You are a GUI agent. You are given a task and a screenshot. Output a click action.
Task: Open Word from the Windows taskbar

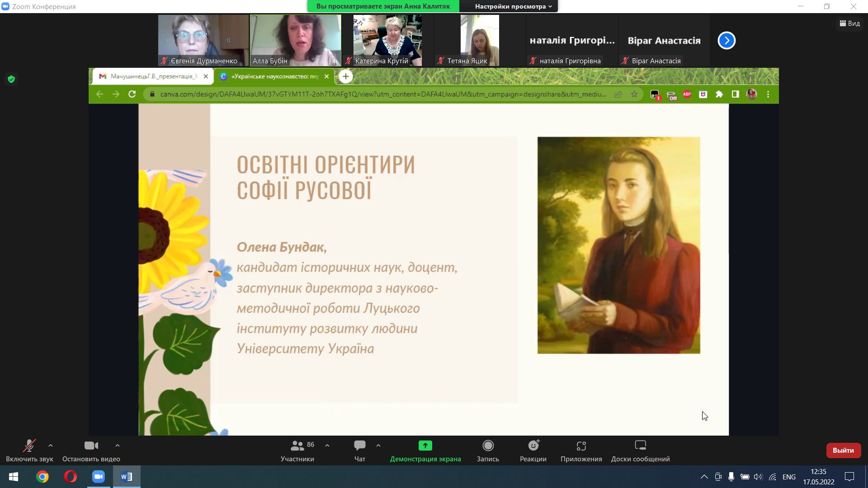pos(127,477)
